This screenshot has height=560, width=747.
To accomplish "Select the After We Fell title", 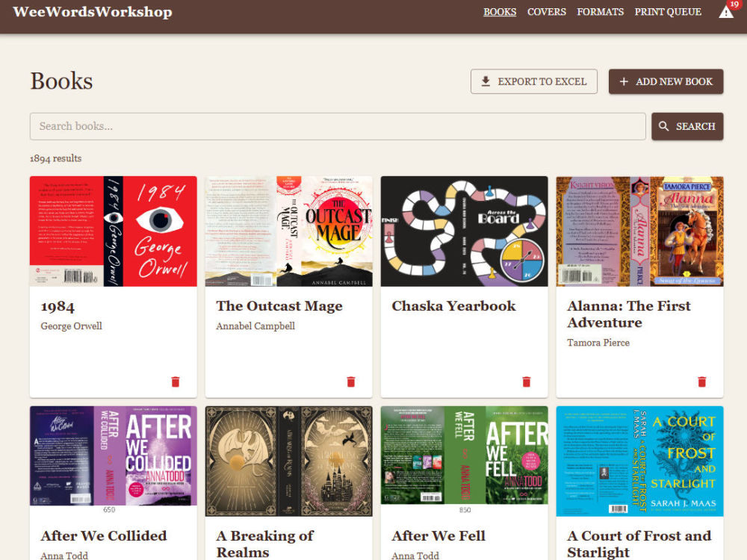I will click(438, 535).
